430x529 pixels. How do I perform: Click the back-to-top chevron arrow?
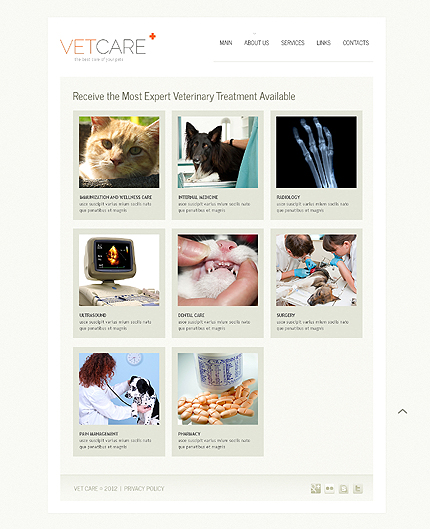[402, 411]
